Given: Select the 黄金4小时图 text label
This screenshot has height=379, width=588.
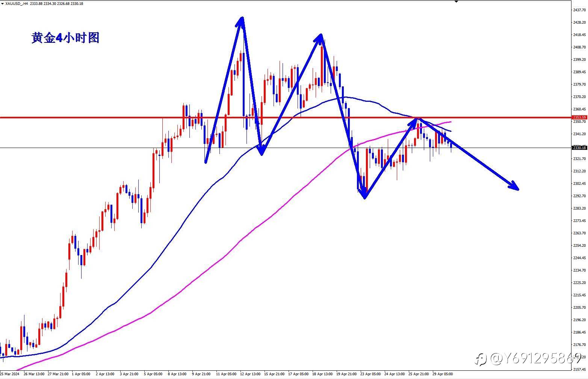Looking at the screenshot, I should [65, 38].
